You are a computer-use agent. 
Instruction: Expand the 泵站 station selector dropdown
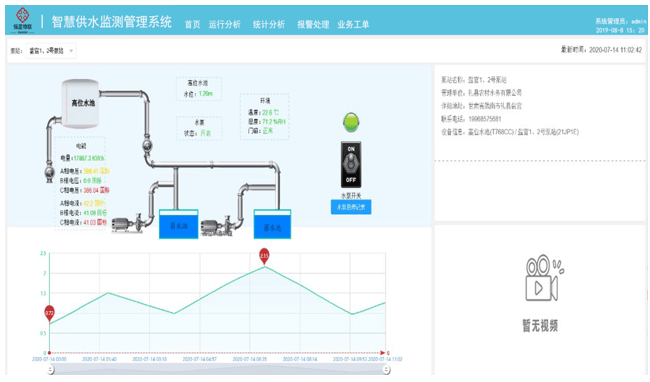(51, 51)
